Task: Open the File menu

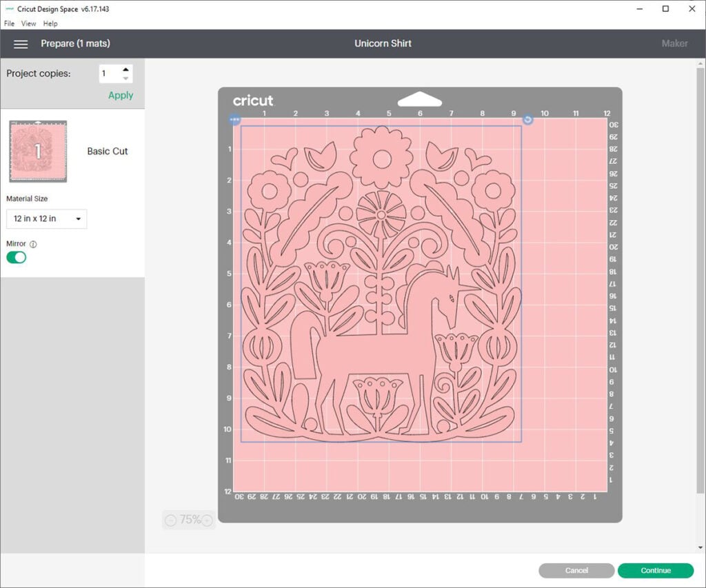Action: tap(9, 23)
